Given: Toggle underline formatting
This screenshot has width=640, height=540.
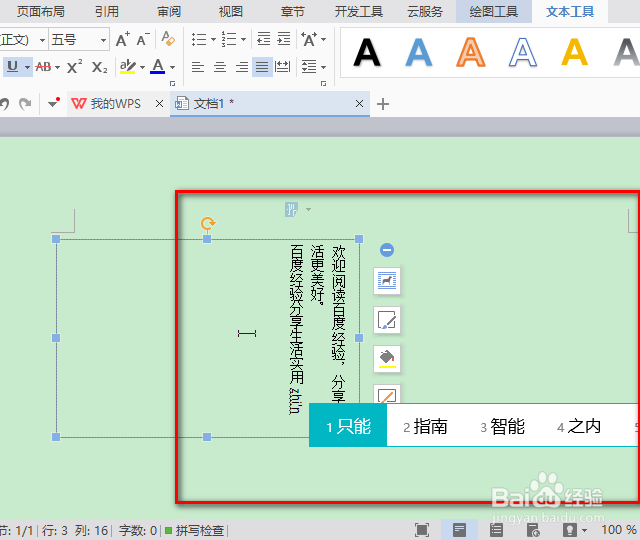Looking at the screenshot, I should (13, 66).
